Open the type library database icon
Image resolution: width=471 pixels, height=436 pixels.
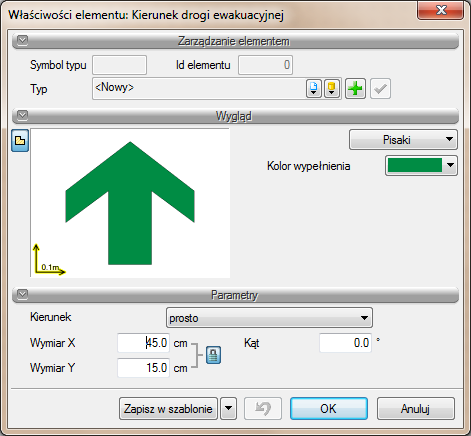tap(332, 89)
